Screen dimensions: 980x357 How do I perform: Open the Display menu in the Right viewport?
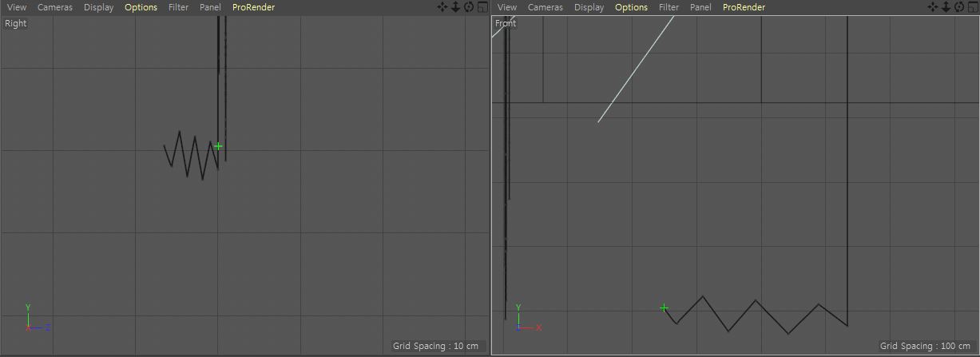tap(99, 7)
